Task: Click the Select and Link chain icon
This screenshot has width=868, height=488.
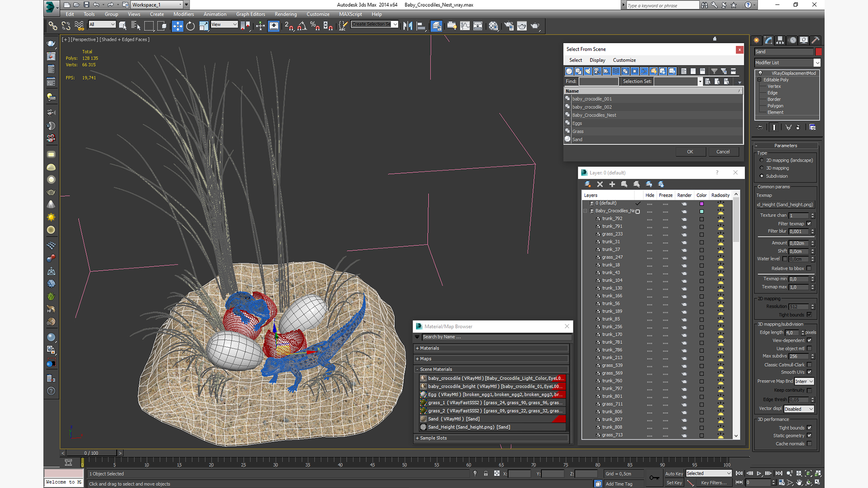Action: (53, 26)
